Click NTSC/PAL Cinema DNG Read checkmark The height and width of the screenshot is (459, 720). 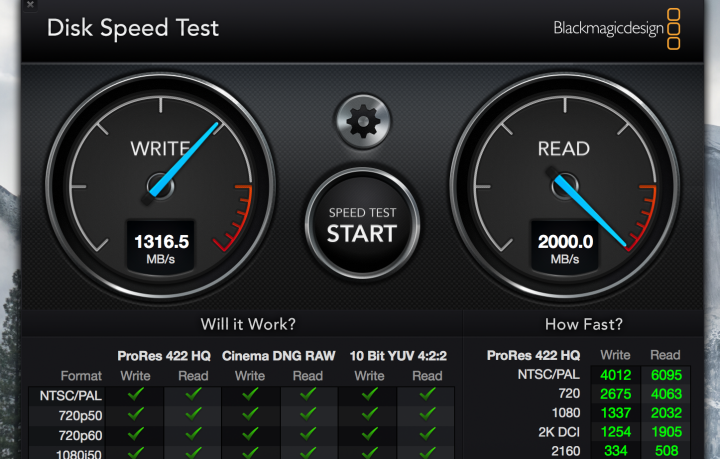pyautogui.click(x=308, y=394)
